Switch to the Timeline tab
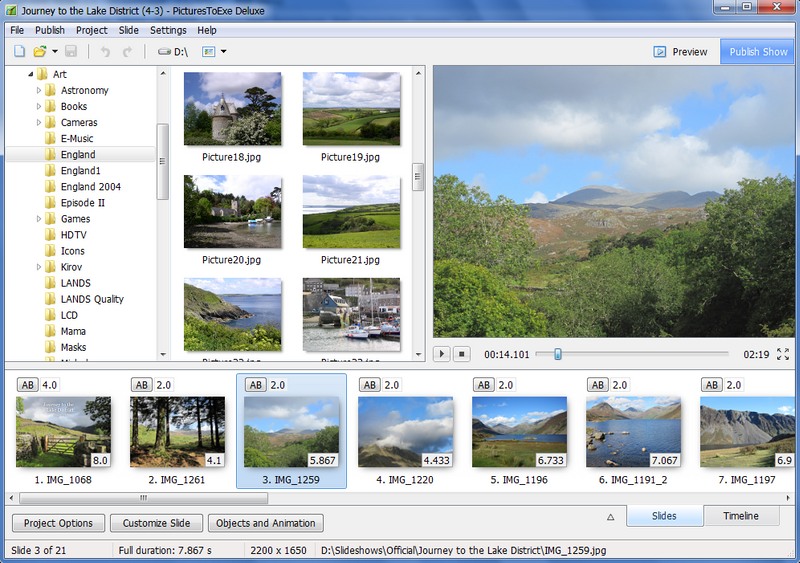800x563 pixels. [741, 516]
